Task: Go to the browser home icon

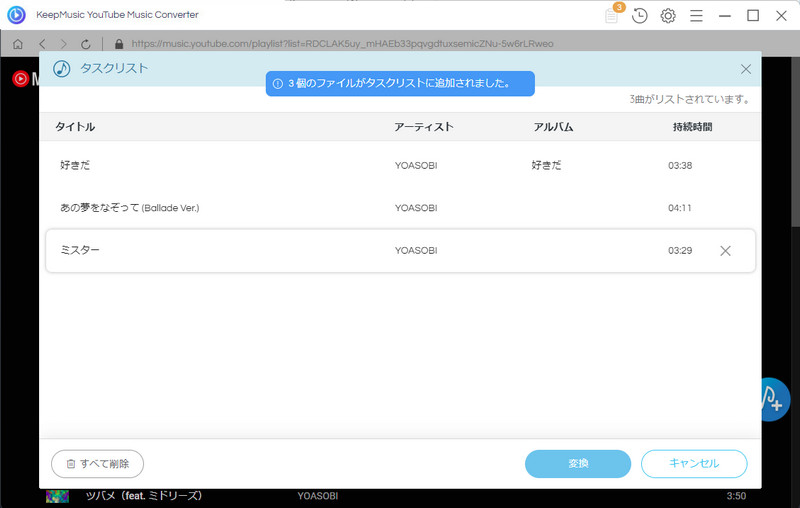Action: coord(18,44)
